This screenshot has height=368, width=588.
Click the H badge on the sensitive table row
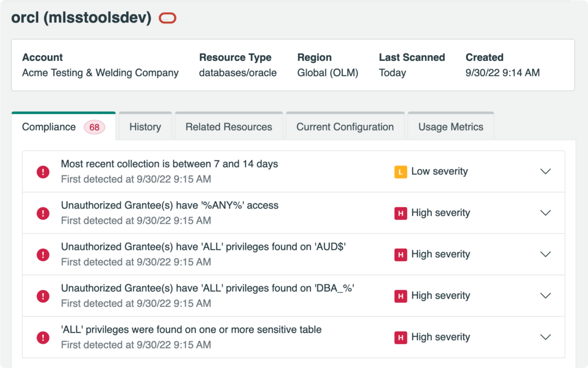point(401,337)
